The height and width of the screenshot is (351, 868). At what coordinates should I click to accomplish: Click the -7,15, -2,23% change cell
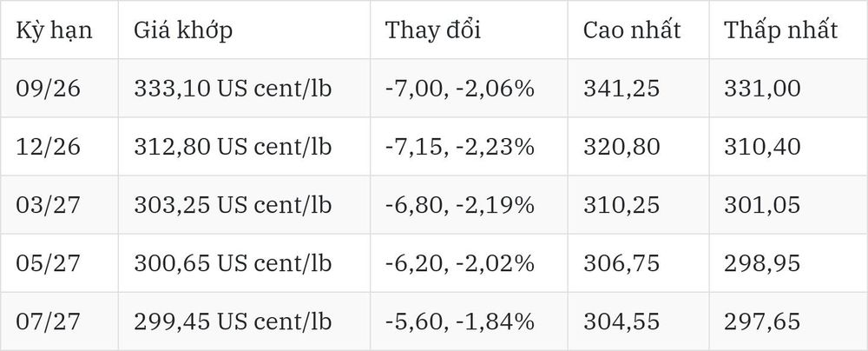[x=460, y=147]
